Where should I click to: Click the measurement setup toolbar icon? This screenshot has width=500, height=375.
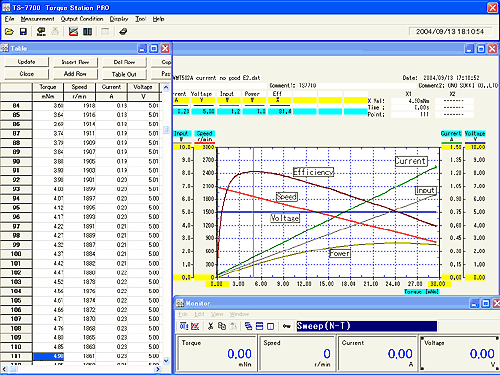(x=41, y=32)
